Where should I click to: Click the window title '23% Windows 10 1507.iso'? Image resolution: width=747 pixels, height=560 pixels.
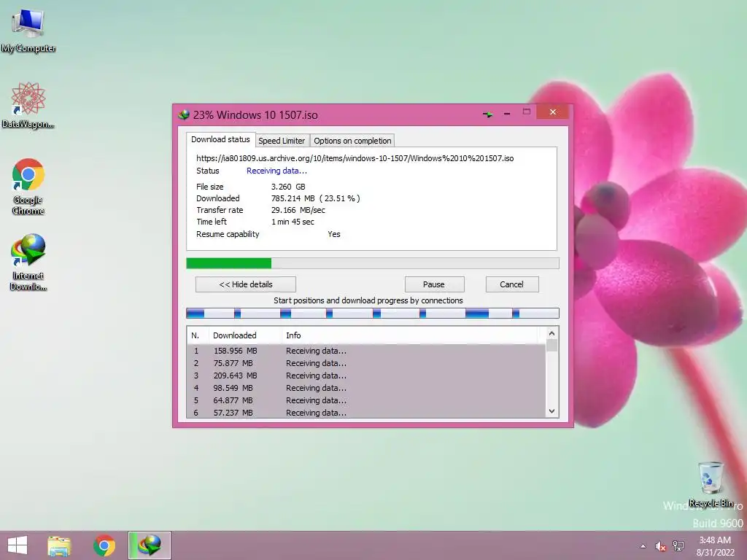(x=255, y=114)
